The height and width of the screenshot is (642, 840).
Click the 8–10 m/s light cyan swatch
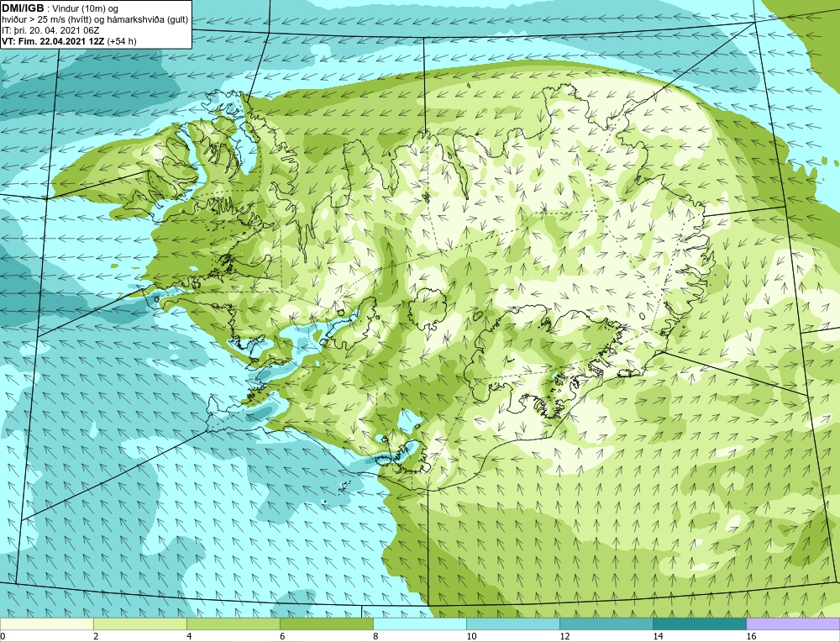[419, 624]
